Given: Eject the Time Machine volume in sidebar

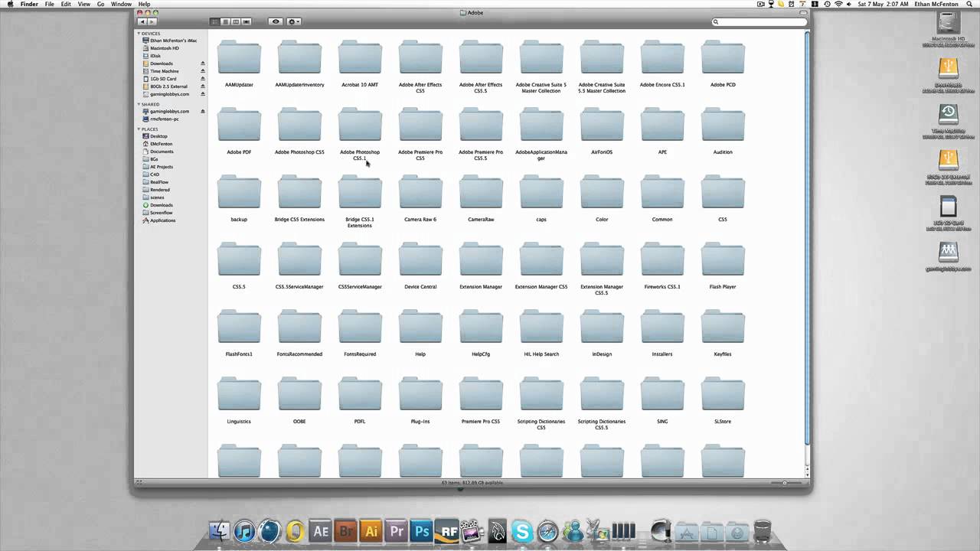Looking at the screenshot, I should point(203,71).
